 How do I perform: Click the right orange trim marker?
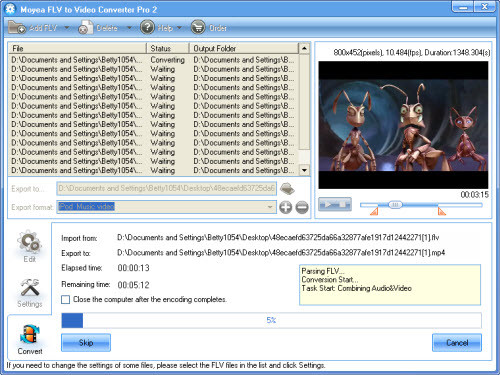pos(441,211)
